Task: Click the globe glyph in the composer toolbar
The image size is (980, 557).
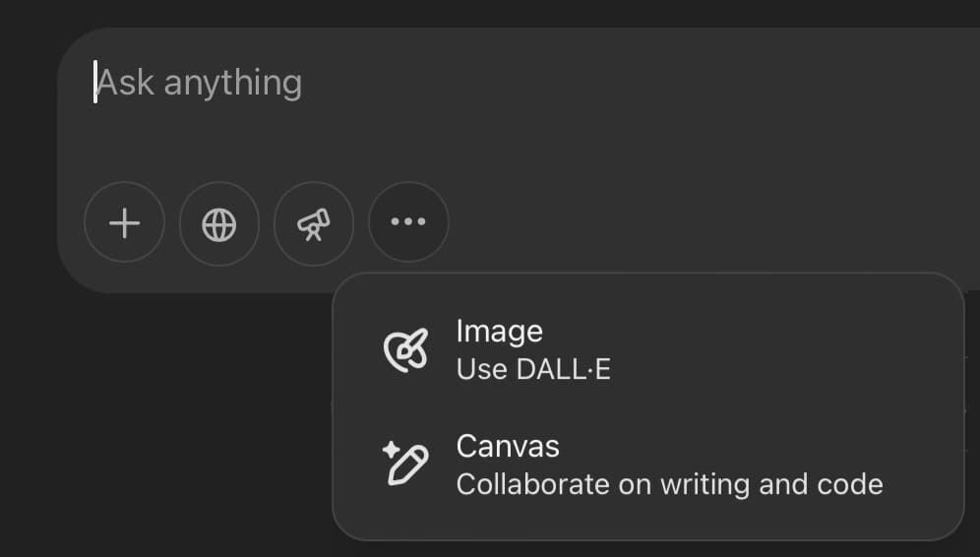Action: click(218, 223)
